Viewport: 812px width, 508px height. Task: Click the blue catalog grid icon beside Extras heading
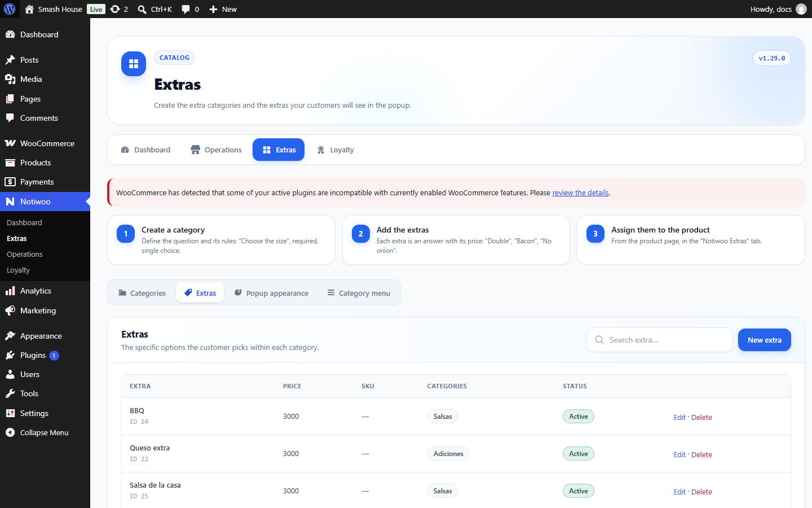134,64
